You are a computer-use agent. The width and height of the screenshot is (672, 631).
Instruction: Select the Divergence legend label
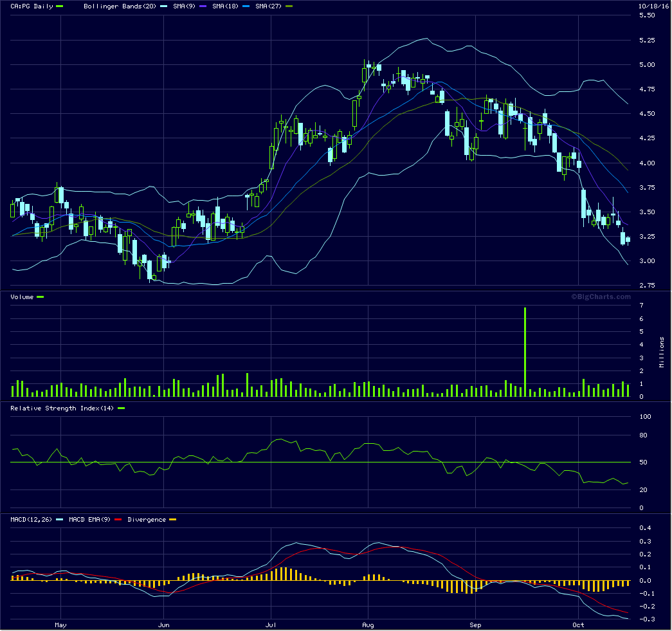click(x=147, y=519)
